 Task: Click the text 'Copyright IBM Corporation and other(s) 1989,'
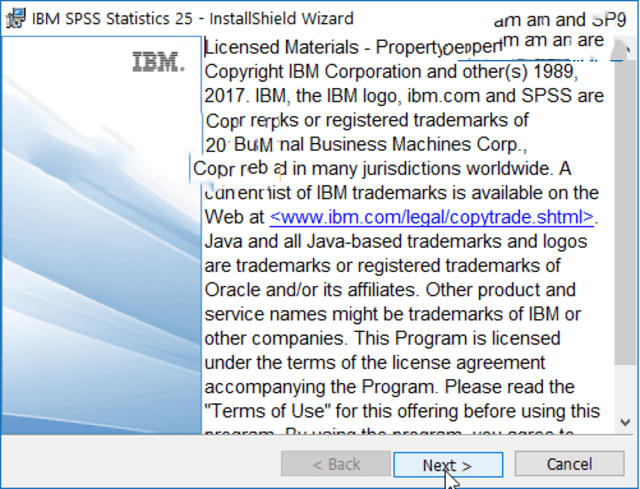pos(391,72)
